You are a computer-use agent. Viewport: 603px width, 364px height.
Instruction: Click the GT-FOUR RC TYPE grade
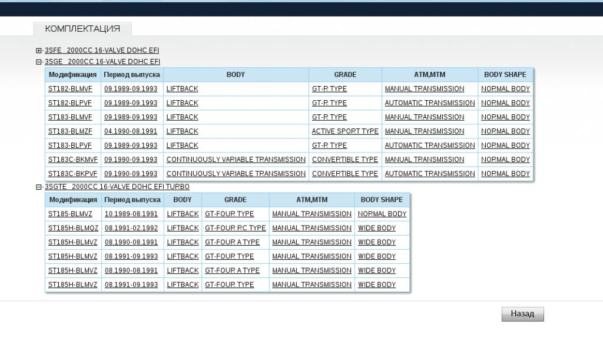click(x=235, y=229)
